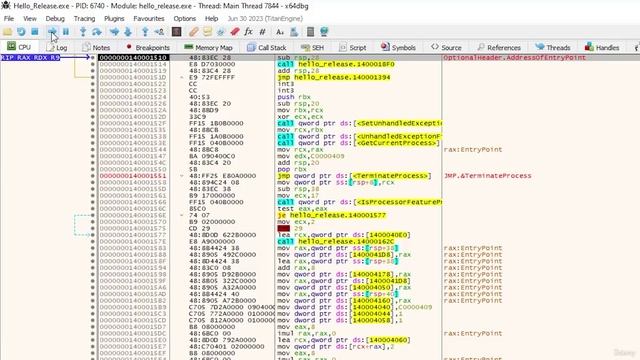
Task: Toggle breakpoint dot at address 0000000140001524
Action: (93, 97)
